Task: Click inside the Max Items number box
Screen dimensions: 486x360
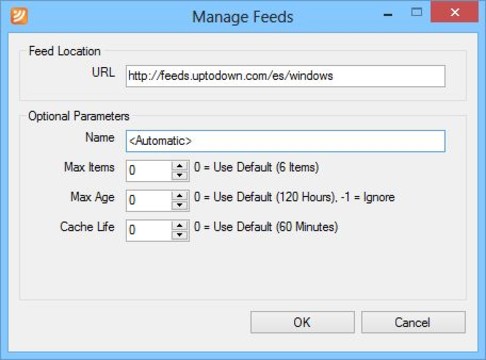Action: [149, 171]
